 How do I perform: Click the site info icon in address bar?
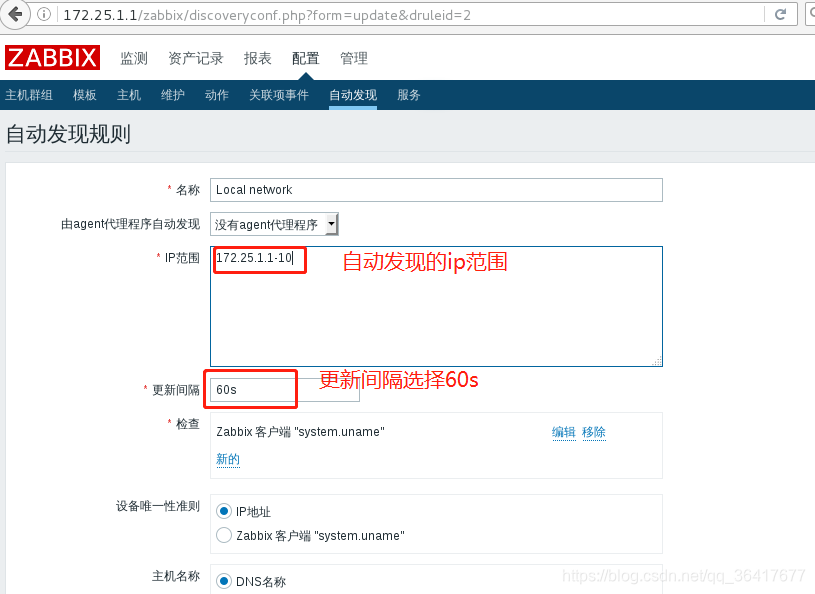click(x=44, y=15)
